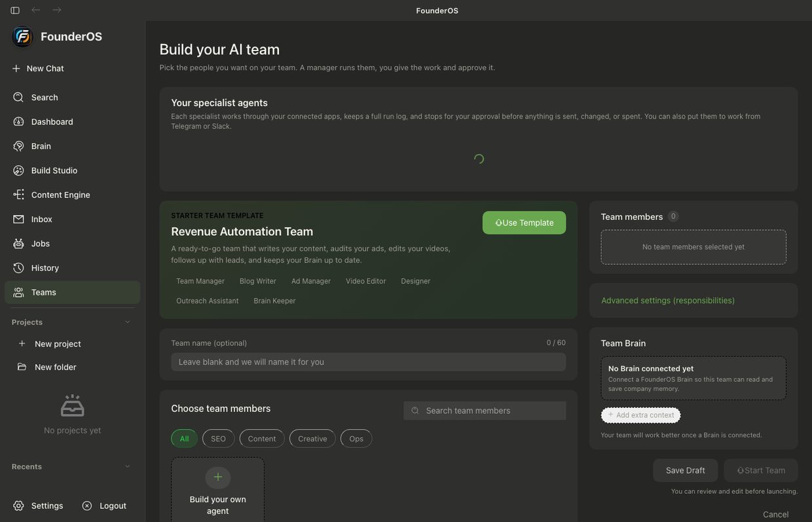Click the New project plus icon
This screenshot has height=522, width=812.
[22, 344]
